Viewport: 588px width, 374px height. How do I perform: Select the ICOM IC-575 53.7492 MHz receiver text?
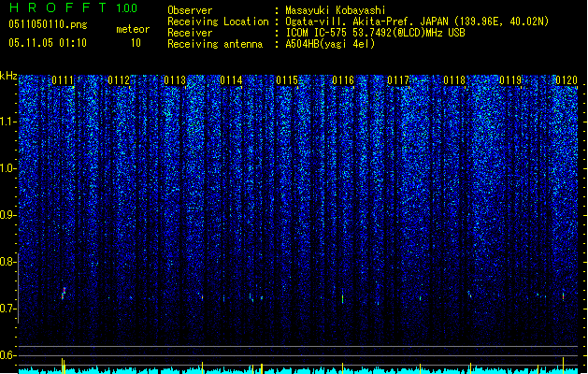(x=375, y=33)
